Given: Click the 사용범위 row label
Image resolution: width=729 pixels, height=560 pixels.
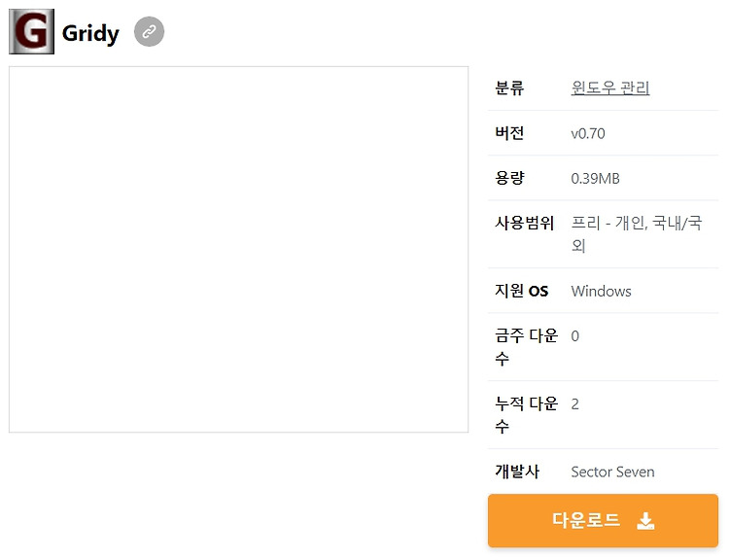Looking at the screenshot, I should coord(525,224).
